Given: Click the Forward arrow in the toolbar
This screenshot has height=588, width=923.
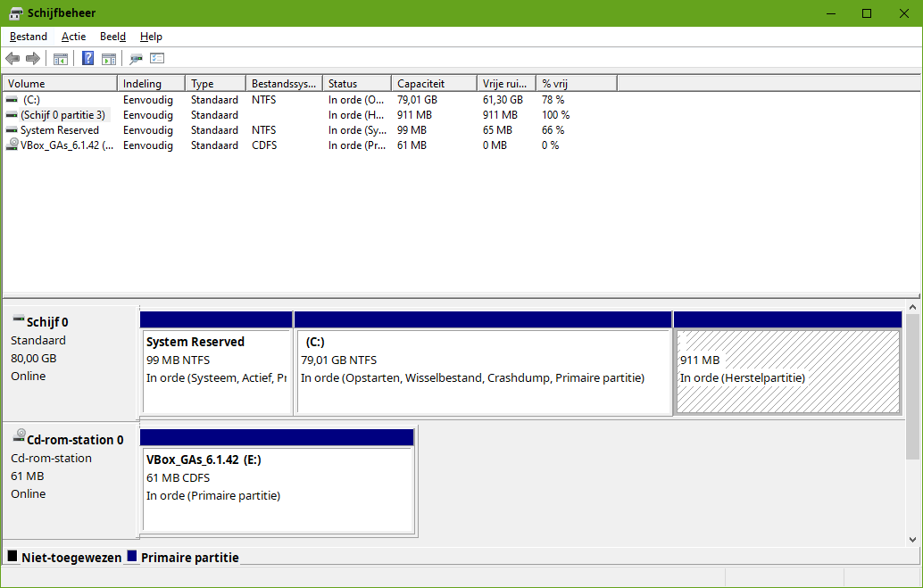Looking at the screenshot, I should tap(33, 59).
